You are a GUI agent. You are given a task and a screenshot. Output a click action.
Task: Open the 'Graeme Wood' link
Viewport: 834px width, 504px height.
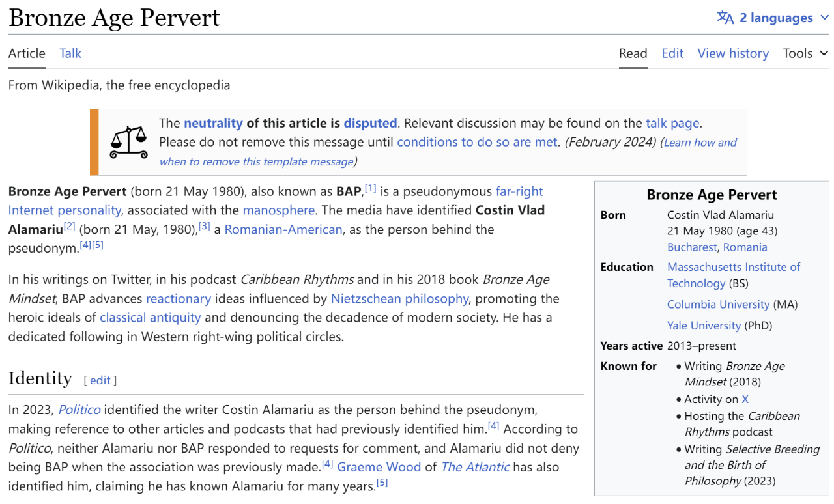click(379, 467)
